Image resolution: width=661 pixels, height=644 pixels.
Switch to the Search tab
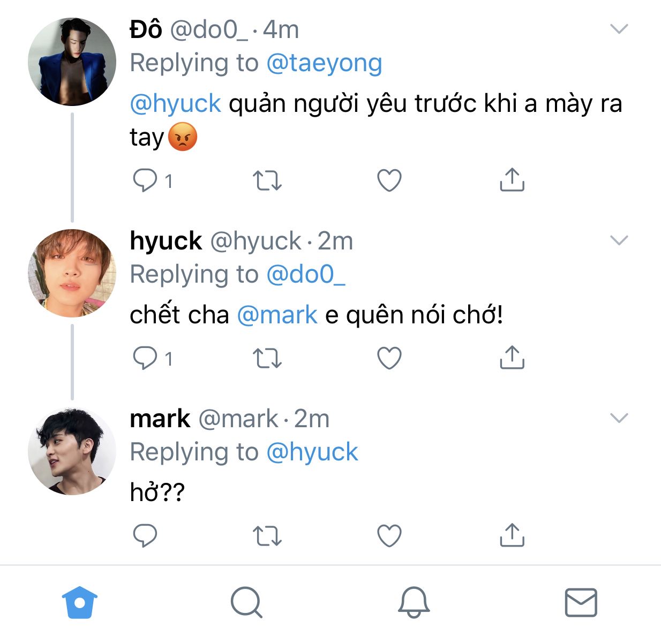(246, 602)
